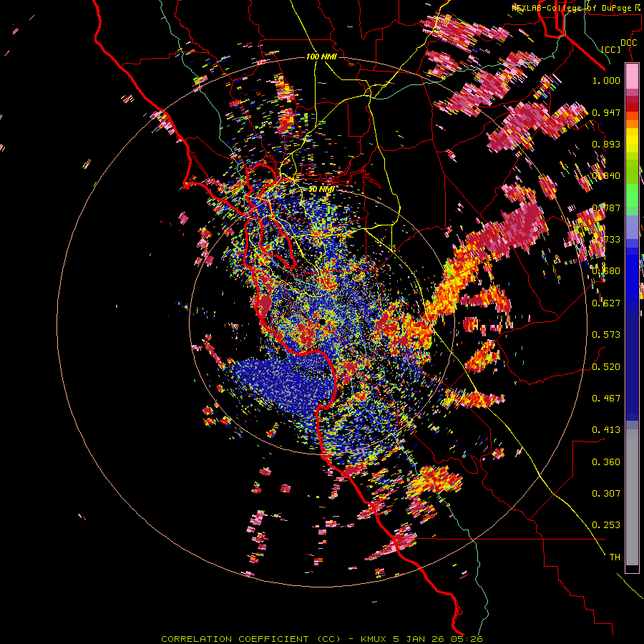Select the 0.893 legend value
Viewport: 644px width, 644px height.
(x=606, y=144)
